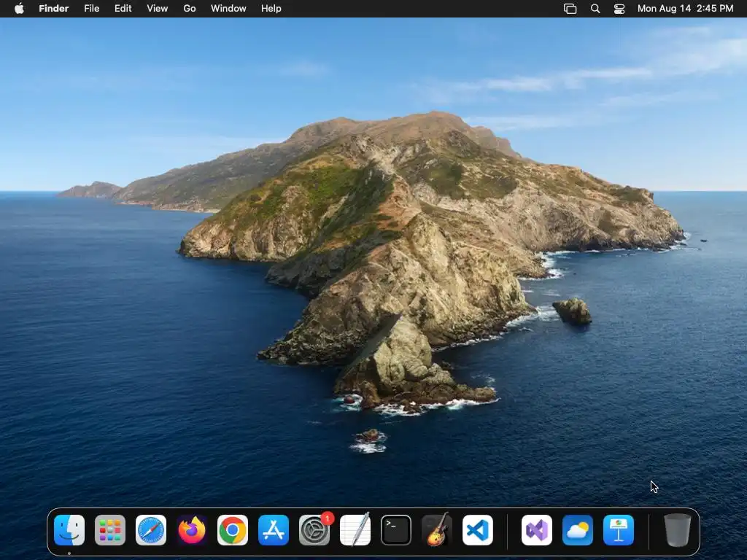This screenshot has height=560, width=747.
Task: Open the cloud weather app icon
Action: (578, 530)
